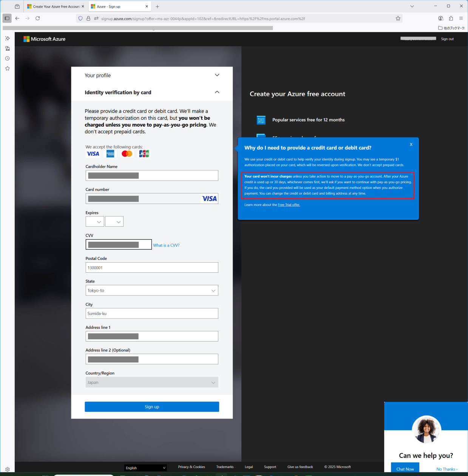
Task: List all open tabs dropdown
Action: 412,6
